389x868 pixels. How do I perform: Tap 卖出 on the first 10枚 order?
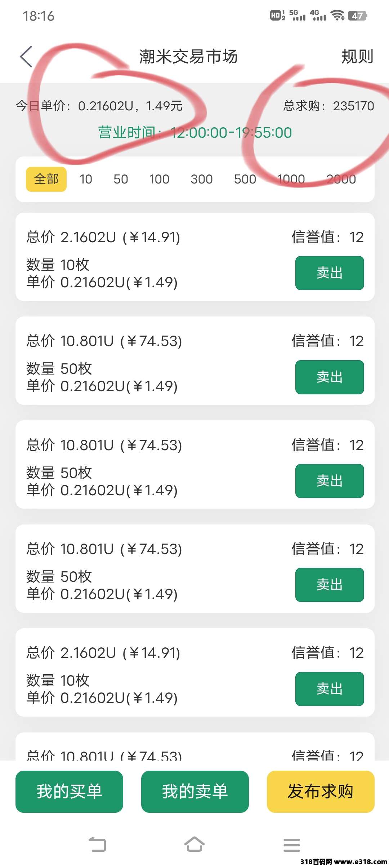tap(330, 273)
